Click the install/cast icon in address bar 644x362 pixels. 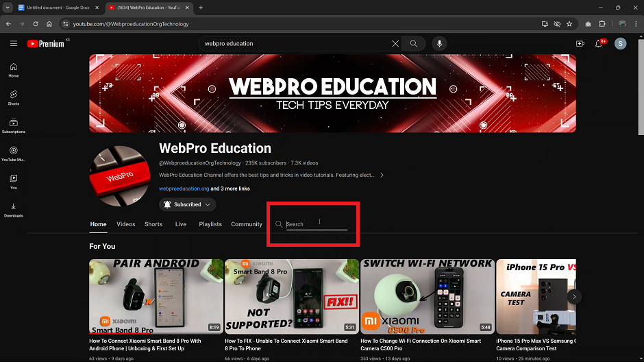point(545,24)
